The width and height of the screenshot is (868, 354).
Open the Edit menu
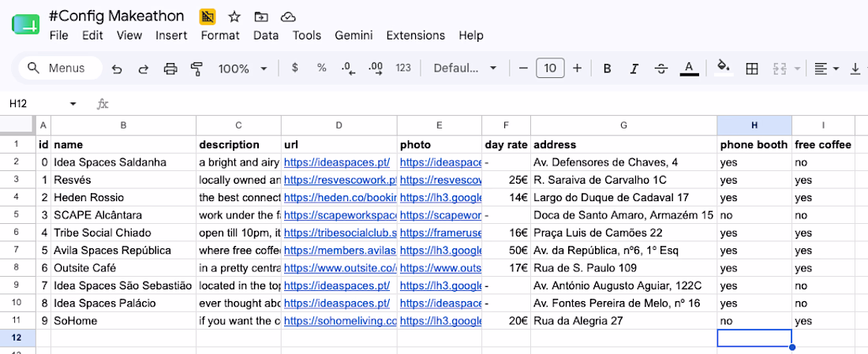92,35
